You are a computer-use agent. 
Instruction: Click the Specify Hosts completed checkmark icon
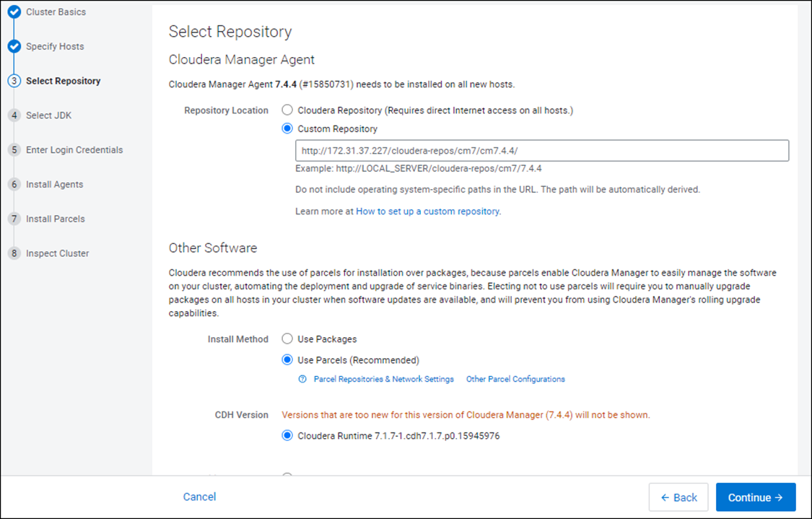[x=14, y=47]
